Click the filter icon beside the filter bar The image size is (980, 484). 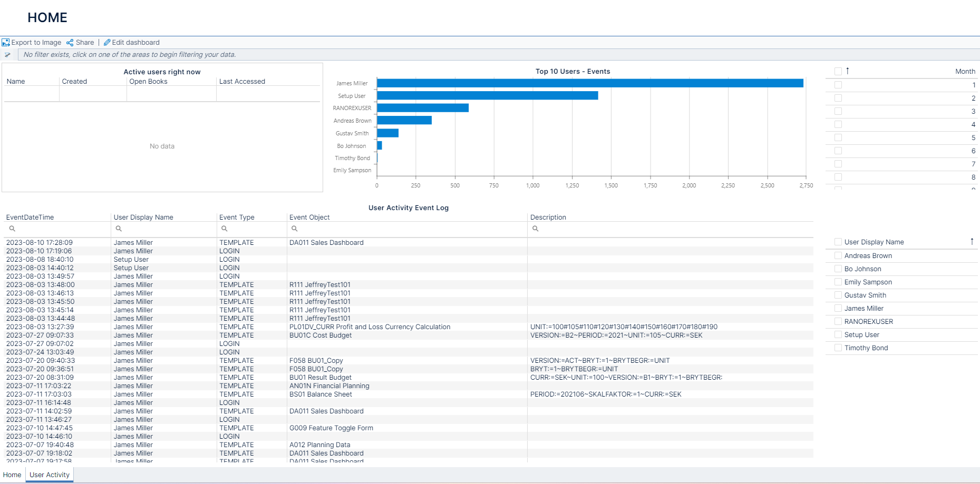click(7, 54)
